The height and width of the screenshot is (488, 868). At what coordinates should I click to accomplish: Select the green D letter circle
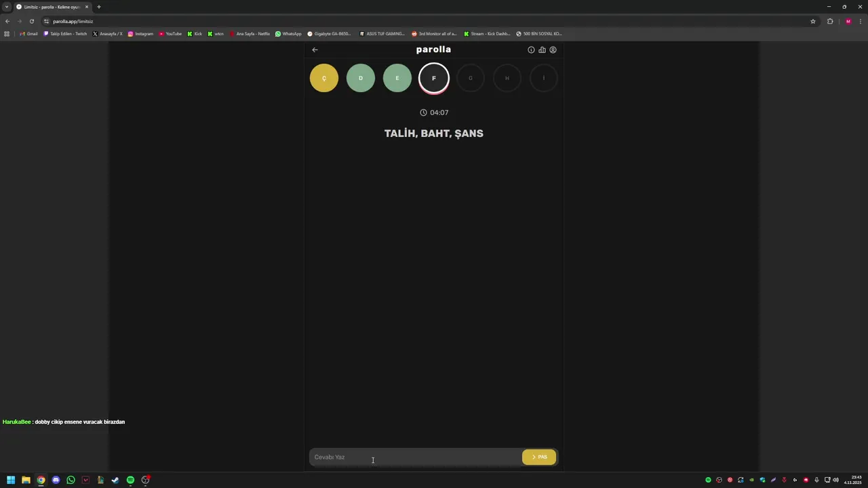click(x=361, y=78)
